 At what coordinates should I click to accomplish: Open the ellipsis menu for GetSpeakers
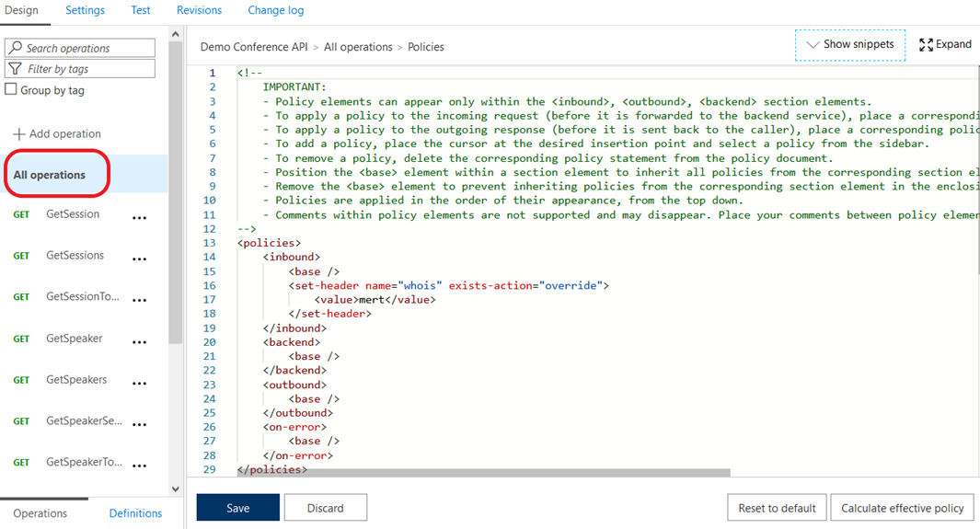(139, 384)
